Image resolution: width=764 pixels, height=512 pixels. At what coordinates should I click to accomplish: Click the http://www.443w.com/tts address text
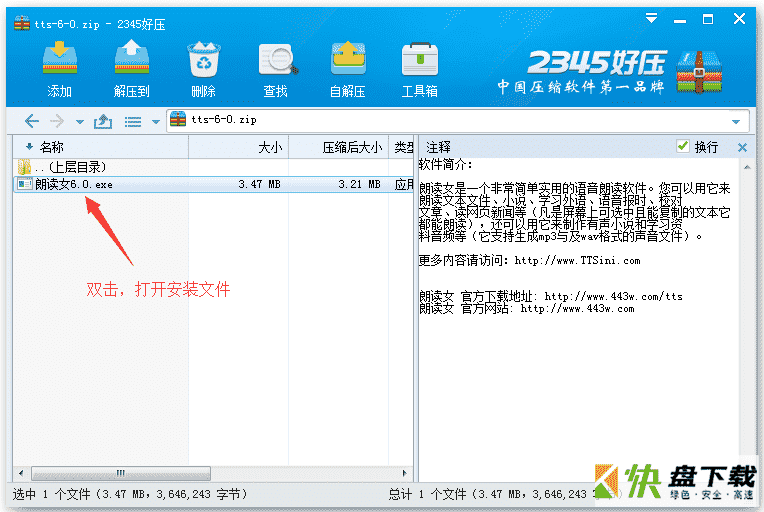pyautogui.click(x=613, y=296)
